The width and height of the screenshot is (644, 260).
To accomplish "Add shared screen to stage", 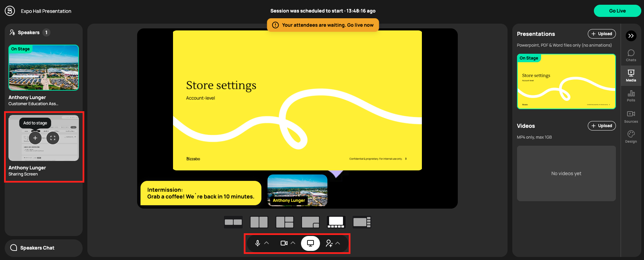I will [35, 138].
